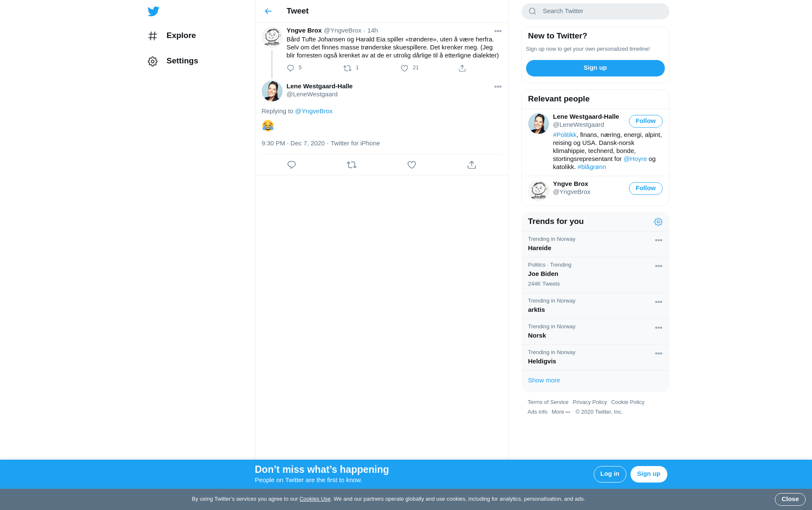Go back using the arrow icon
This screenshot has width=812, height=510.
click(268, 11)
